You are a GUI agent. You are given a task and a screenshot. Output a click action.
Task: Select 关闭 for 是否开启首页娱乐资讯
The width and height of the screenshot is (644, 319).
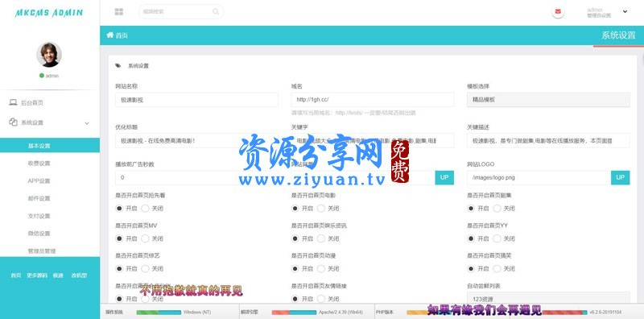click(x=320, y=238)
